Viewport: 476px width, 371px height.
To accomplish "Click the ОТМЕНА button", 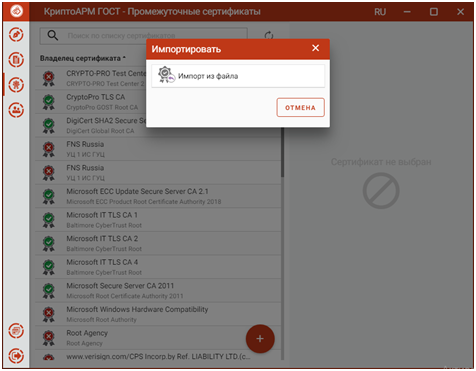I will 300,107.
